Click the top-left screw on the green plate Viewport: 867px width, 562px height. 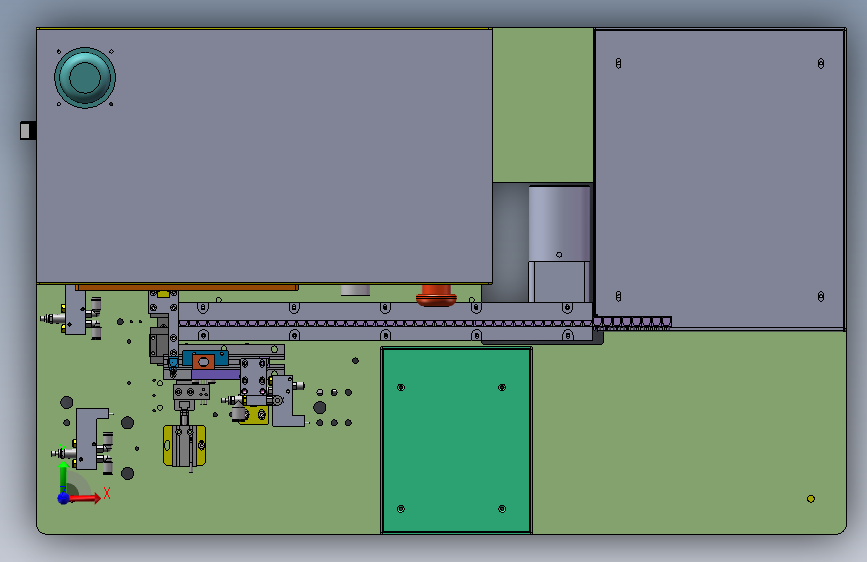point(401,387)
